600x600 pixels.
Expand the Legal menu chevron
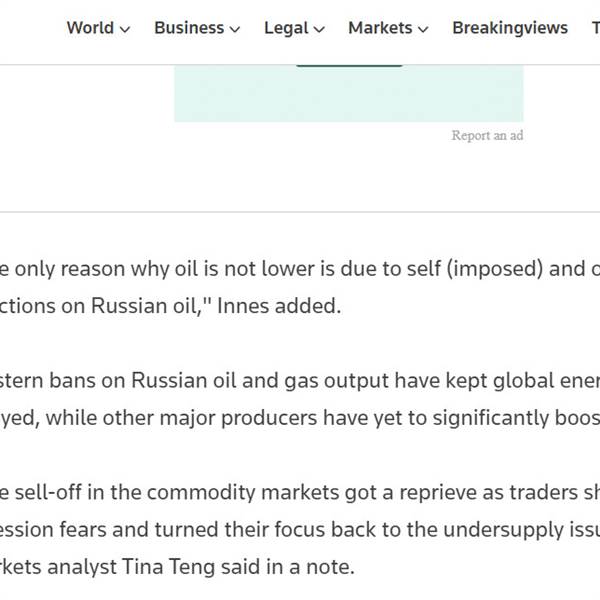coord(319,29)
